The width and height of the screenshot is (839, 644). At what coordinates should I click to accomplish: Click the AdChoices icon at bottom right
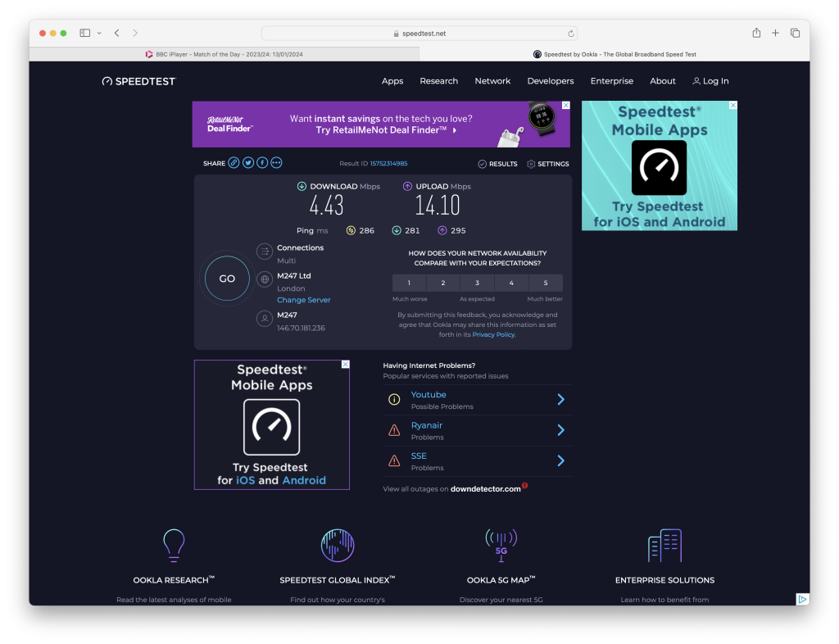point(802,599)
